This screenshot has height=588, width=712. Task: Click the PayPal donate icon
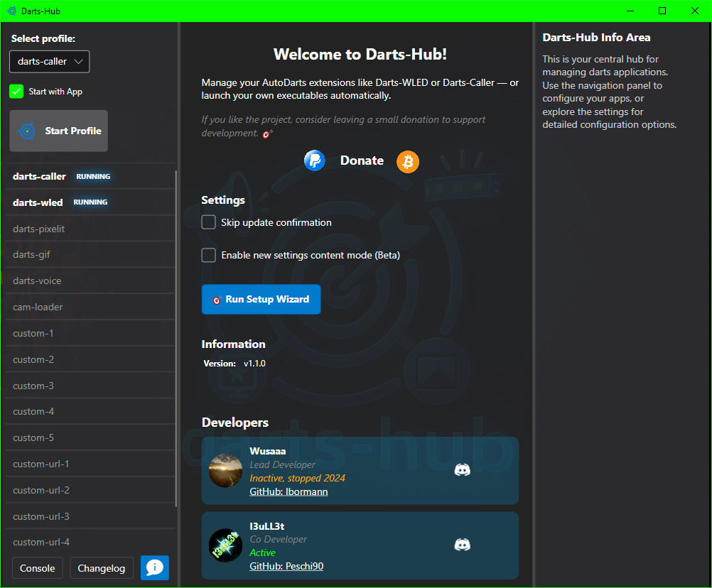[x=314, y=160]
